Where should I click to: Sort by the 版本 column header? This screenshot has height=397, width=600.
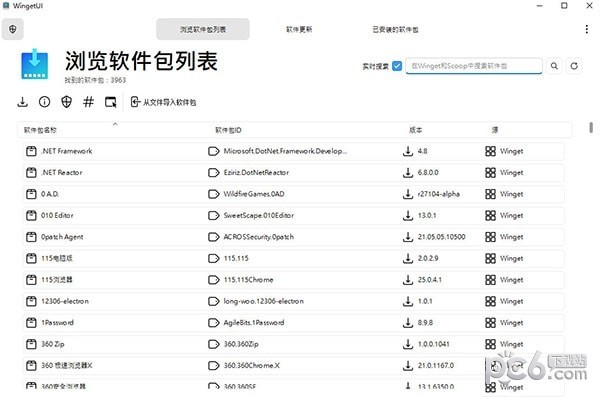point(416,130)
